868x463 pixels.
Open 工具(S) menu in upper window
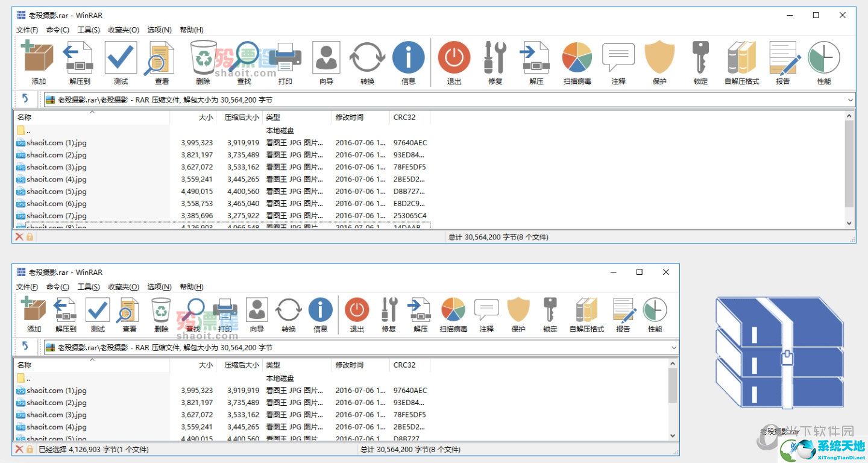click(x=89, y=30)
